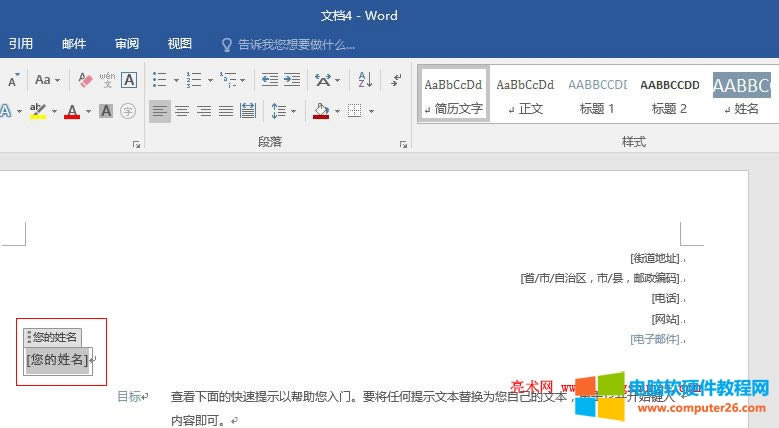Open the bullet list dropdown arrow
The height and width of the screenshot is (428, 779).
(x=176, y=80)
